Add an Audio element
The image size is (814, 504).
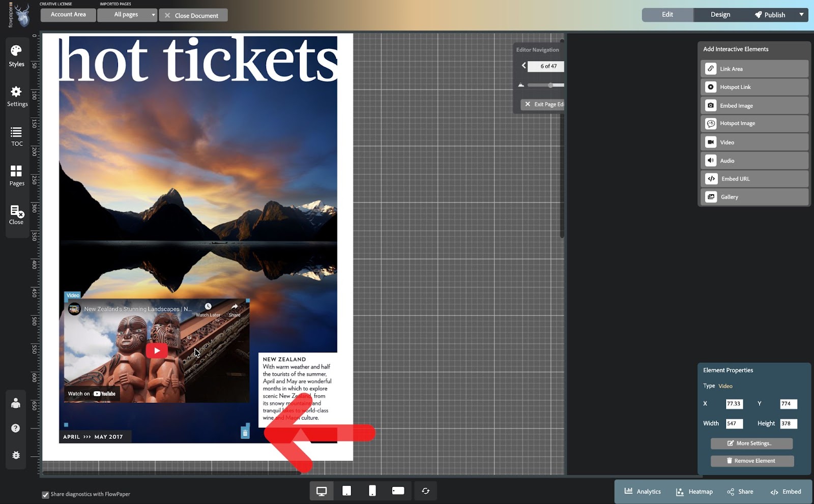pos(753,160)
